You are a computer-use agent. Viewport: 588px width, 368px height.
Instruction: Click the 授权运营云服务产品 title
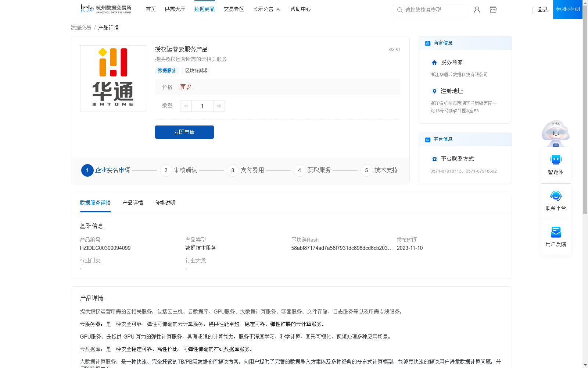tap(182, 50)
